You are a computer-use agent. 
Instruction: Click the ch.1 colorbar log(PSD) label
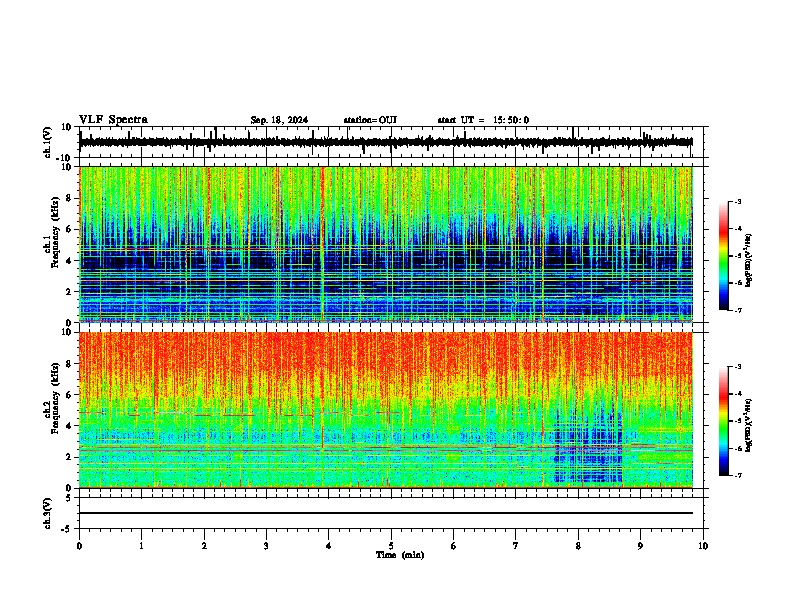click(x=749, y=261)
